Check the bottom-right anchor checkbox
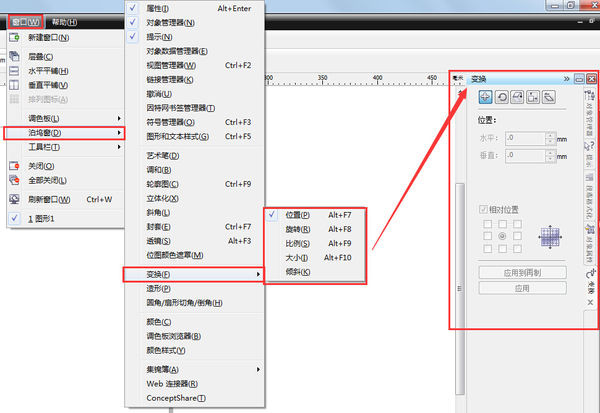600x413 pixels. pyautogui.click(x=517, y=249)
